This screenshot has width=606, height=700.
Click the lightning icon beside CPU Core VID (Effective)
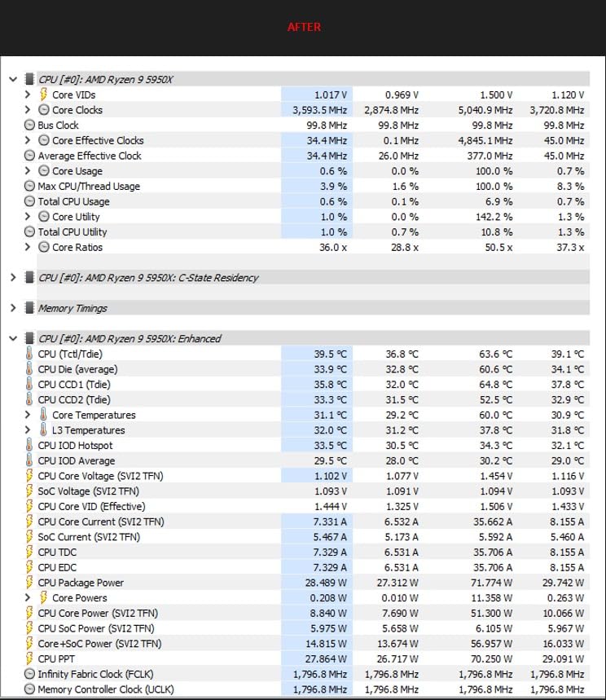click(x=29, y=506)
